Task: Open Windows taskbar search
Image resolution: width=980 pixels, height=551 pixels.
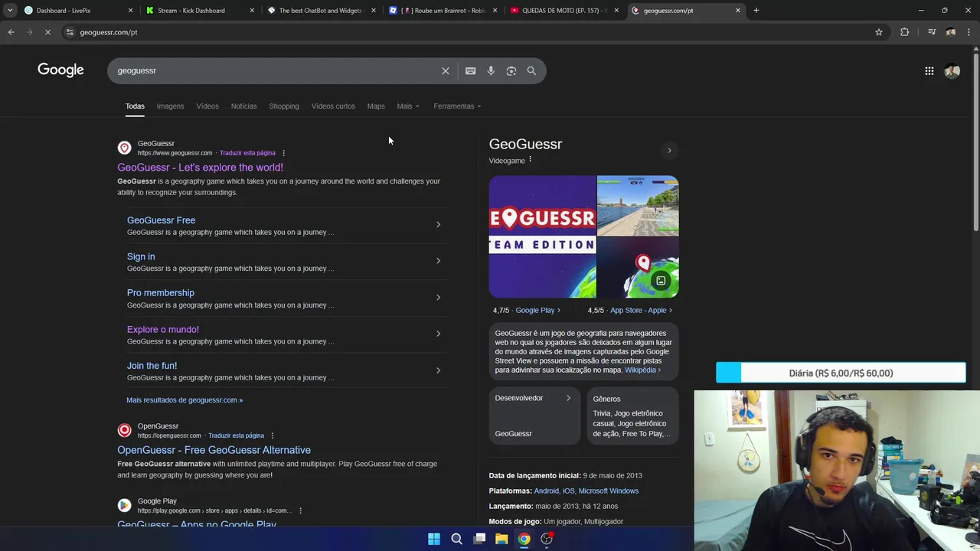Action: click(x=456, y=539)
